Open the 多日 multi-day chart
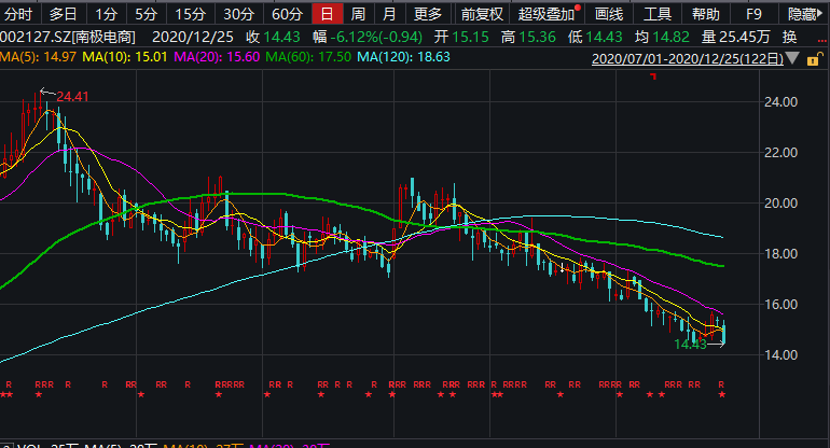 [63, 14]
